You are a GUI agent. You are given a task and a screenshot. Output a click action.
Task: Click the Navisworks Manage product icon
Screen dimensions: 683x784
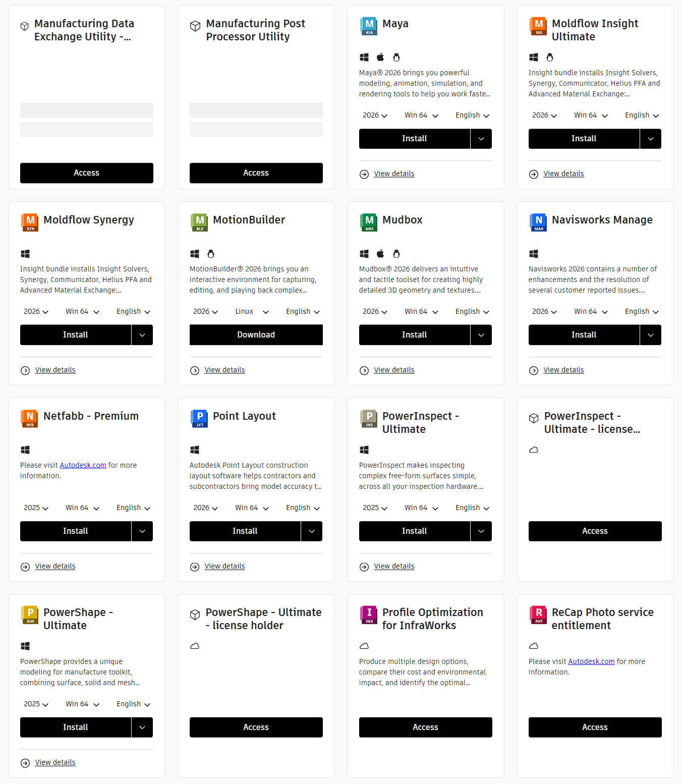click(x=538, y=222)
